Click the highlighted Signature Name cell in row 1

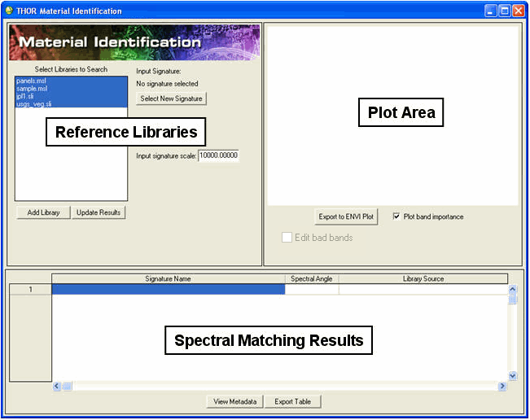click(x=169, y=289)
